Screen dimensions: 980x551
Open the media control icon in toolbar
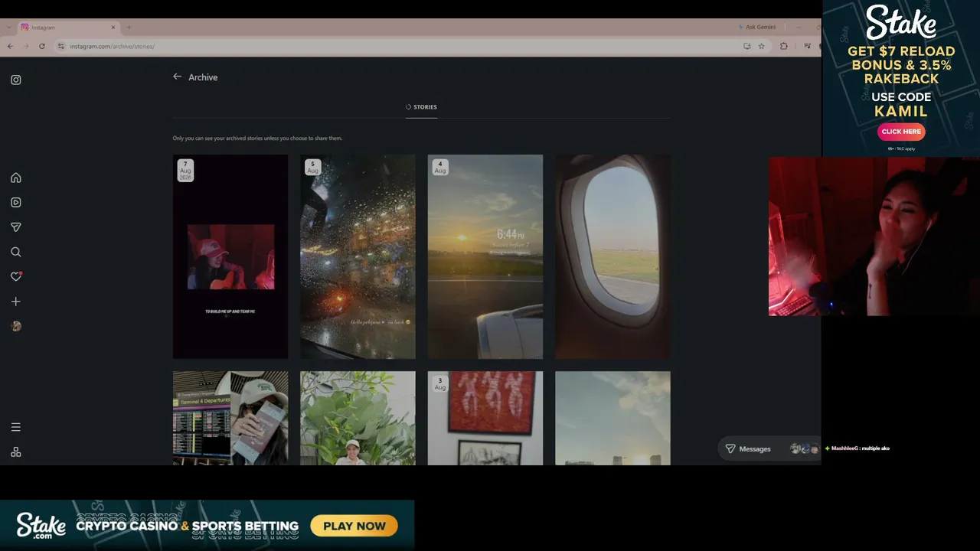807,46
